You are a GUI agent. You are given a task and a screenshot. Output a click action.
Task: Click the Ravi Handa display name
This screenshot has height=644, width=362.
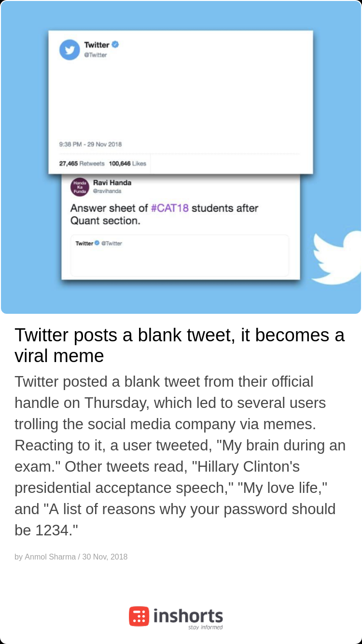(x=112, y=182)
